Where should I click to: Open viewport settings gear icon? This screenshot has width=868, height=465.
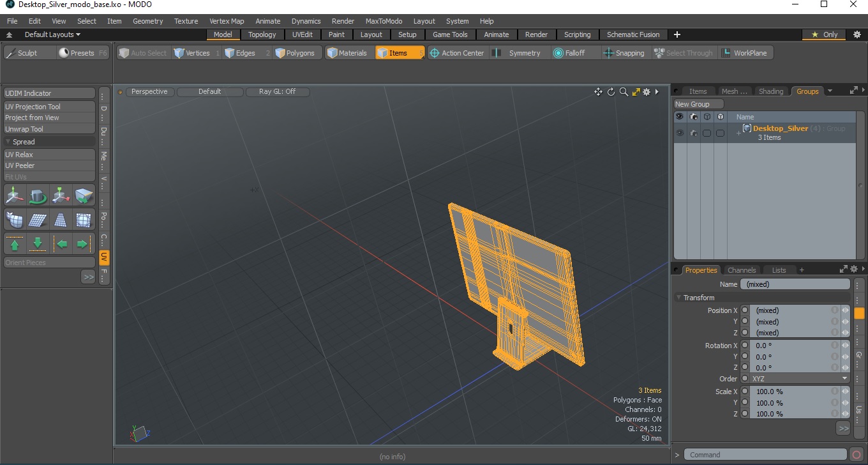click(647, 92)
